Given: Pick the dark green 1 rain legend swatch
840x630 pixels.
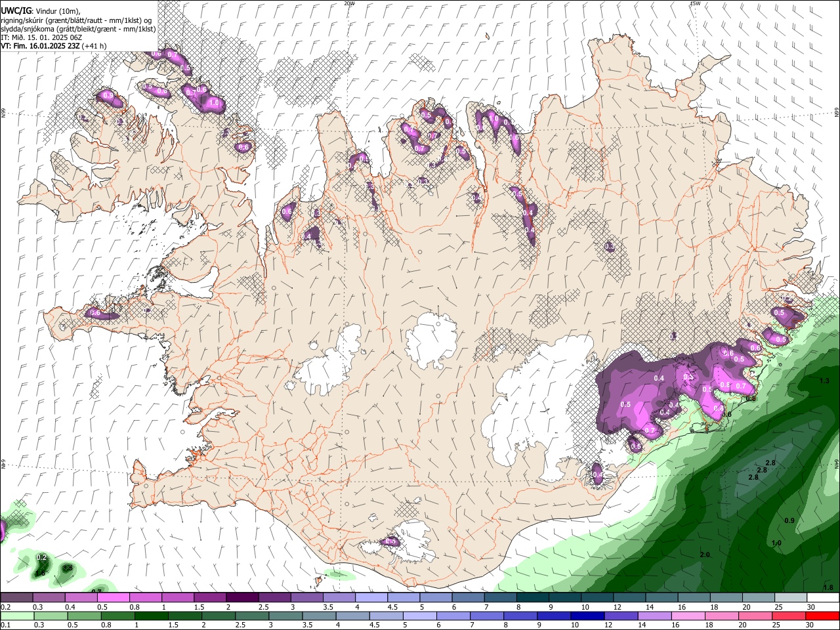Looking at the screenshot, I should tap(150, 616).
